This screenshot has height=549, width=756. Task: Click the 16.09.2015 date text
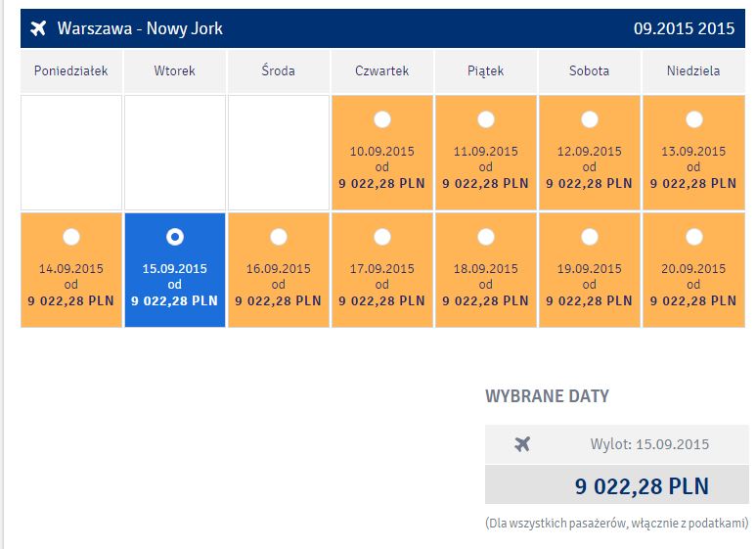click(278, 269)
